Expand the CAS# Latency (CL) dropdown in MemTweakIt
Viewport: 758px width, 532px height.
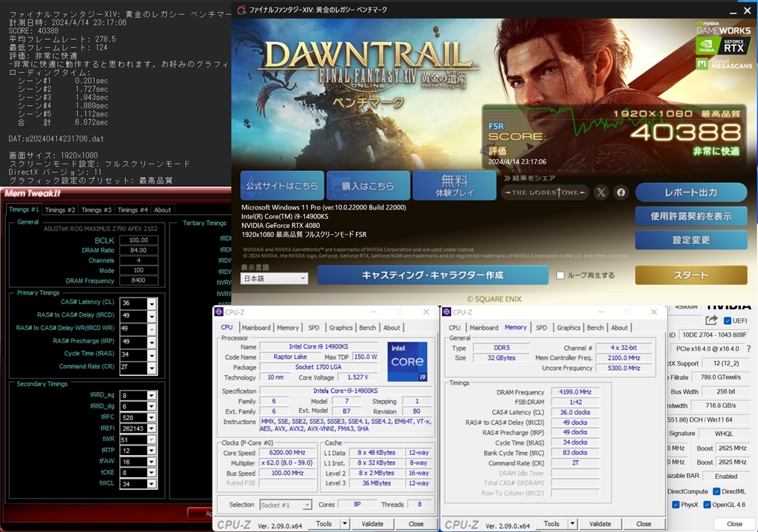pyautogui.click(x=152, y=303)
